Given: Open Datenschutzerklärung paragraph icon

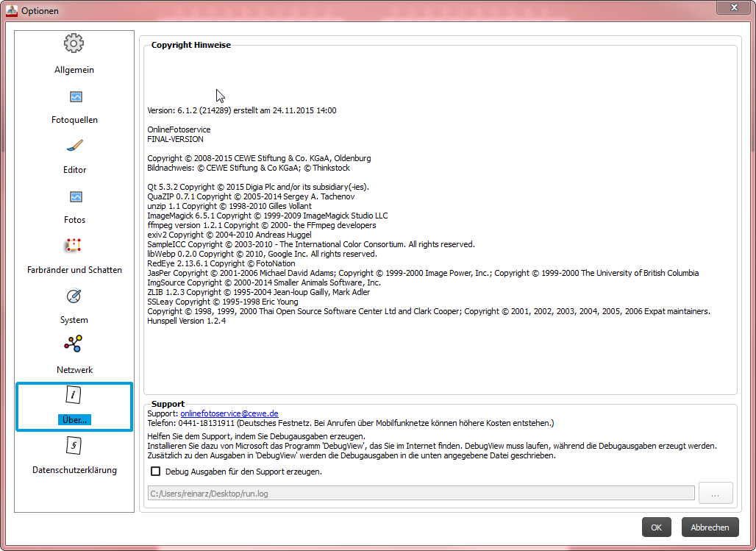Looking at the screenshot, I should [74, 445].
